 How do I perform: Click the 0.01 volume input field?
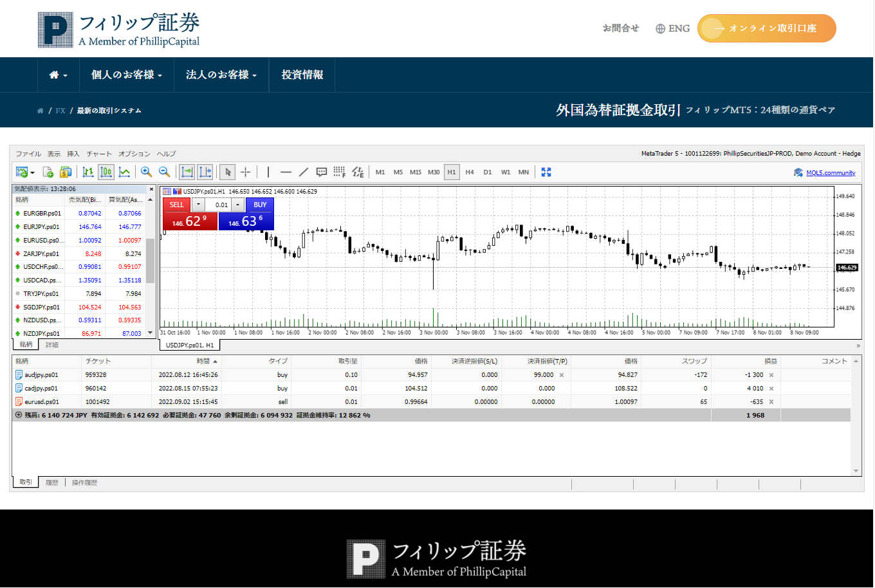219,205
